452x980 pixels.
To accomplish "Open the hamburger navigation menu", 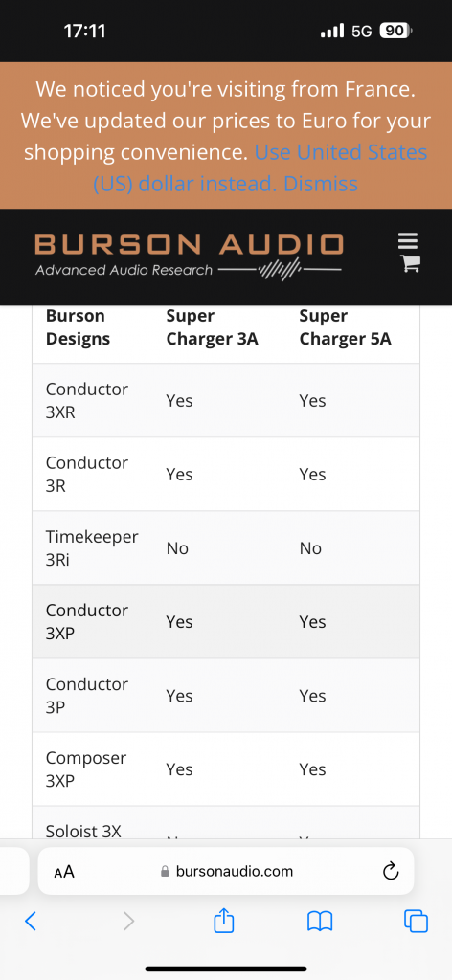I will click(x=408, y=241).
